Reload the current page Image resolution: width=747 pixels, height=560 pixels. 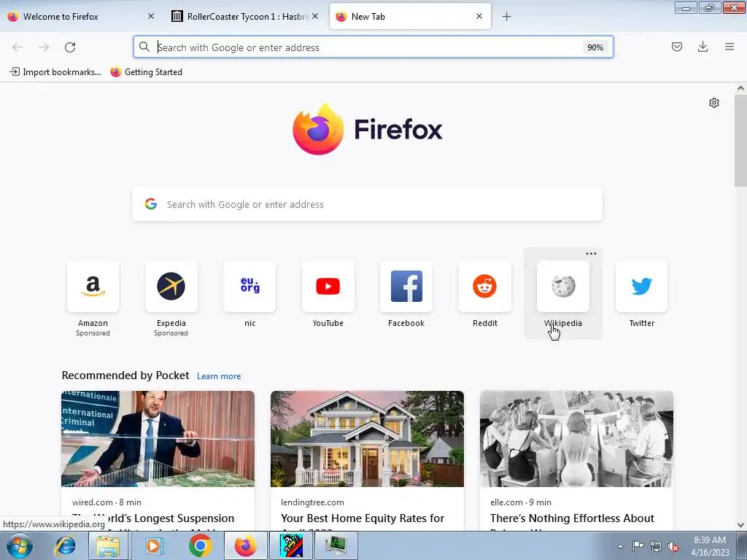click(x=70, y=47)
